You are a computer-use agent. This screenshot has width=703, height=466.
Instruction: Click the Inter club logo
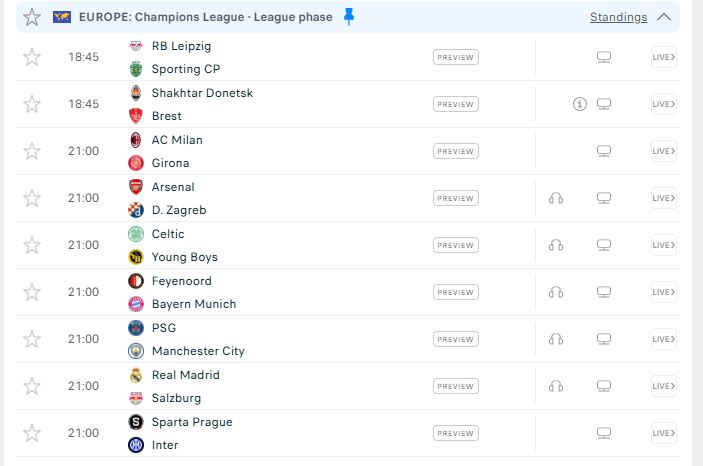click(x=136, y=445)
